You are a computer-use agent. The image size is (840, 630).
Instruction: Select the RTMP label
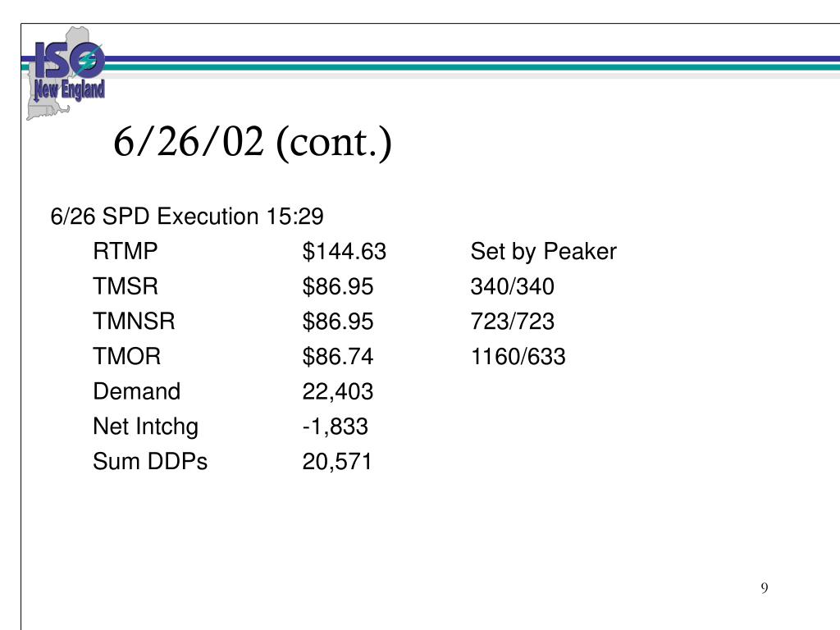coord(126,251)
